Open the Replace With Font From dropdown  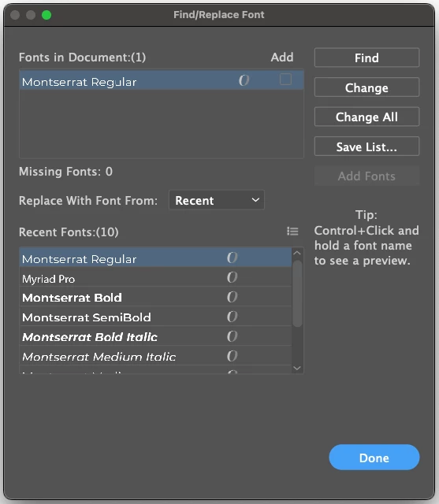point(217,200)
